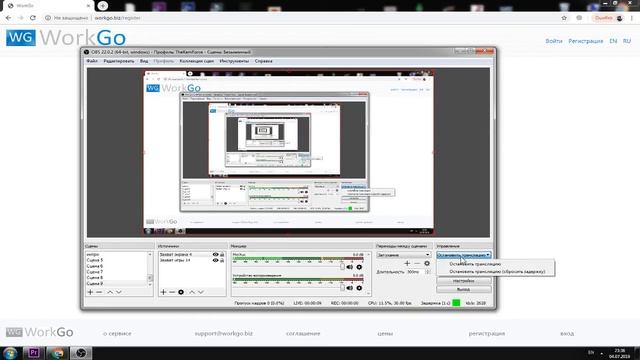Click the up arrow of the Scenes list scrollbar
This screenshot has width=640, height=360.
click(150, 254)
